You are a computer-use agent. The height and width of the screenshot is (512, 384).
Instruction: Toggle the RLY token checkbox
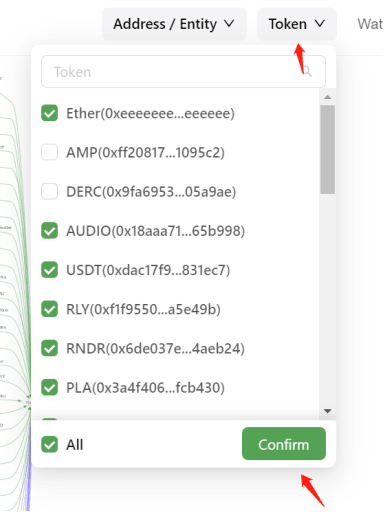[x=50, y=309]
